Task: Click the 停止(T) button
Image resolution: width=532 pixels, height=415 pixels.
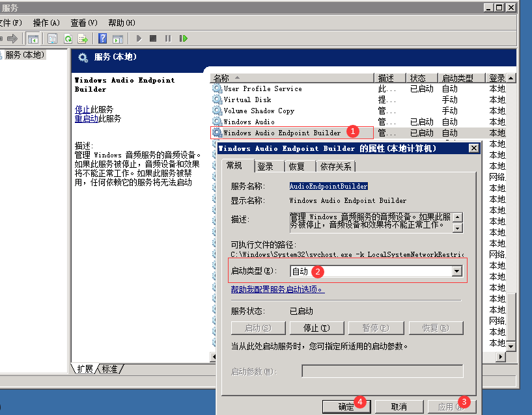Action: click(316, 328)
